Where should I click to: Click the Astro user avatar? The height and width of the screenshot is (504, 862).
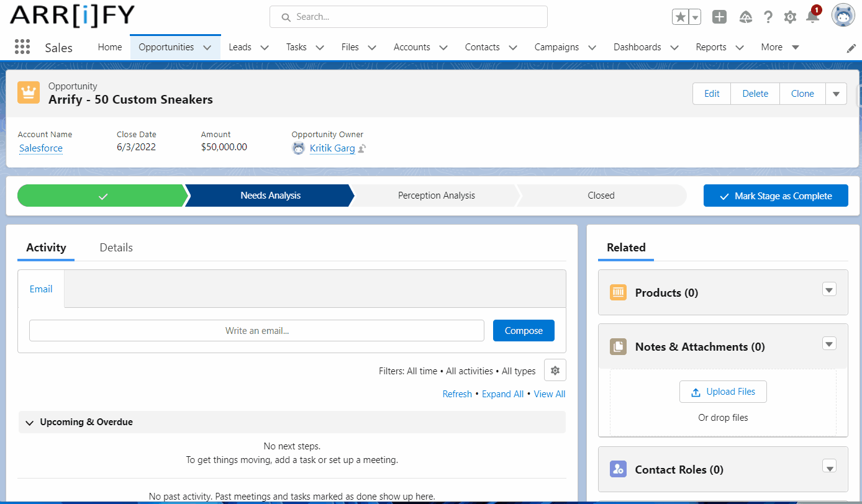click(x=843, y=15)
